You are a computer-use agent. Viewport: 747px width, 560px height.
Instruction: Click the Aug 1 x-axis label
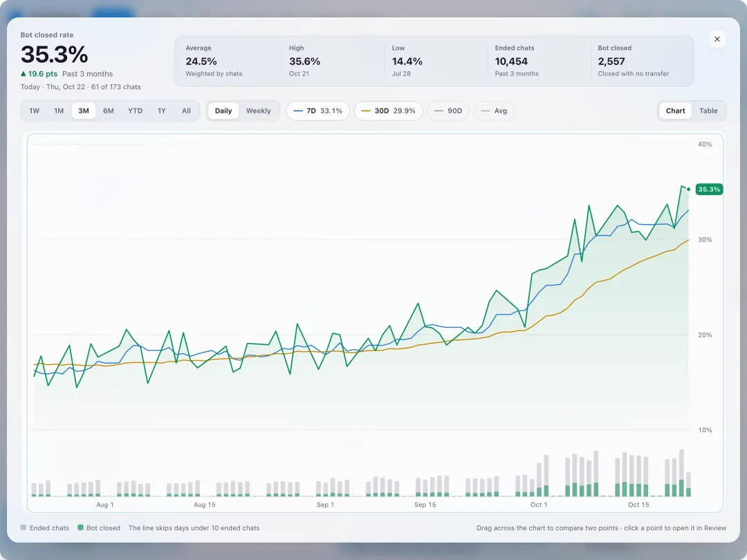(x=105, y=505)
